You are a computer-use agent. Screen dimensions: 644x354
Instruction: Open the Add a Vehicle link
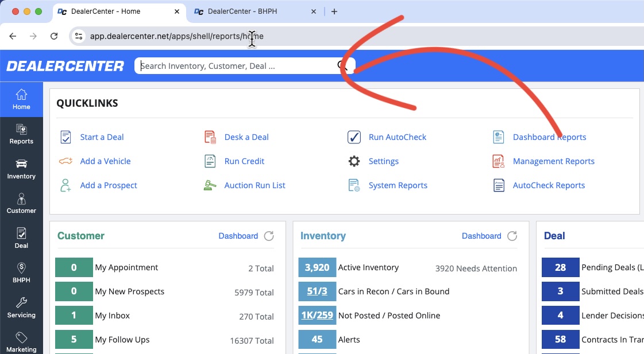click(105, 161)
